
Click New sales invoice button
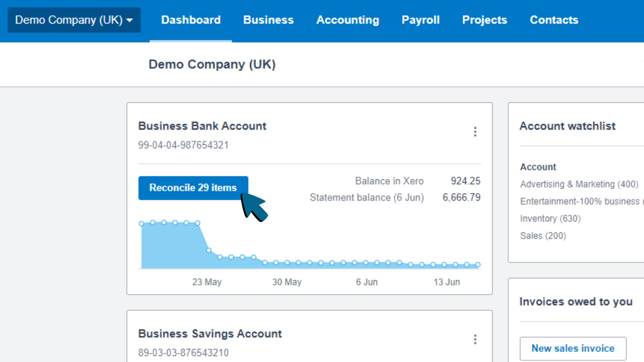(573, 349)
